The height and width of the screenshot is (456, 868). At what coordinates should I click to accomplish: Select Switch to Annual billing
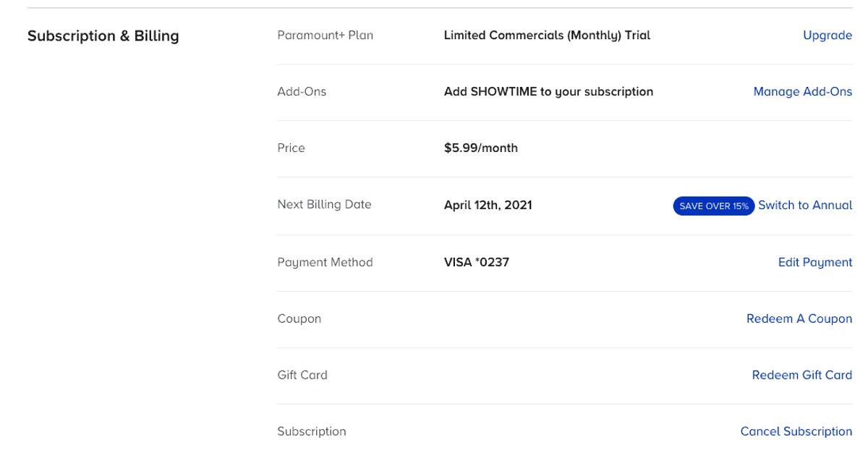[804, 205]
